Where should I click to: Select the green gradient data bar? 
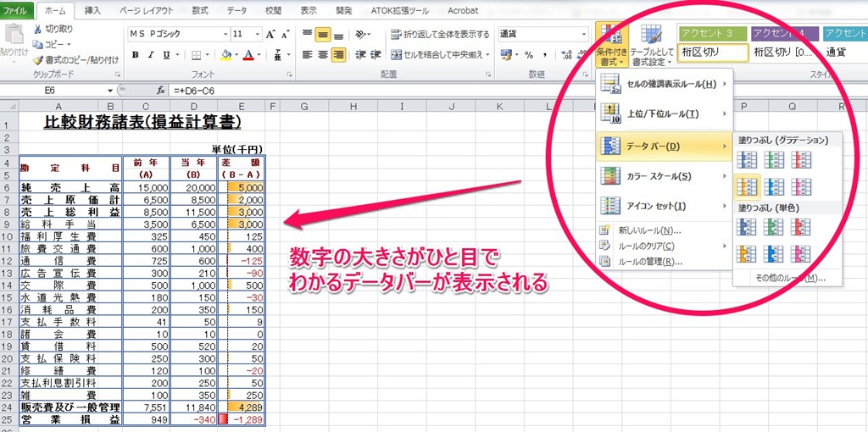(773, 159)
